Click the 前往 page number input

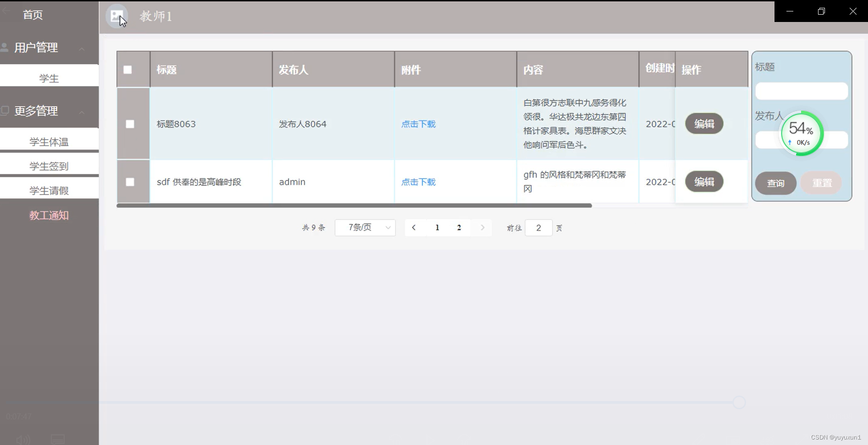point(538,228)
